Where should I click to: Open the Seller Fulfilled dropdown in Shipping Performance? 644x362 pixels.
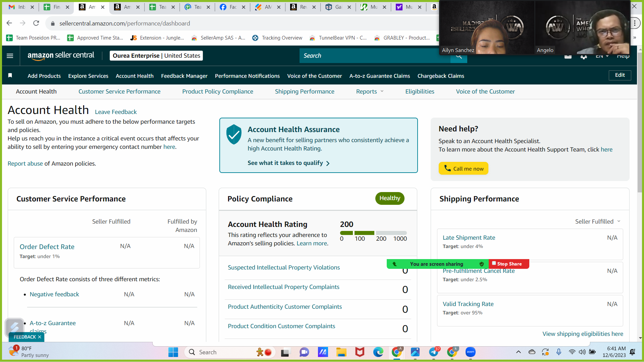pos(598,222)
